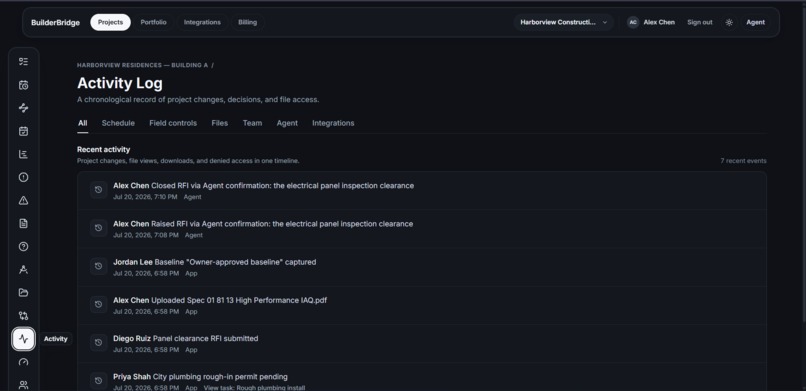The image size is (806, 391).
Task: Click history icon on Panel clearance RFI event
Action: (99, 343)
